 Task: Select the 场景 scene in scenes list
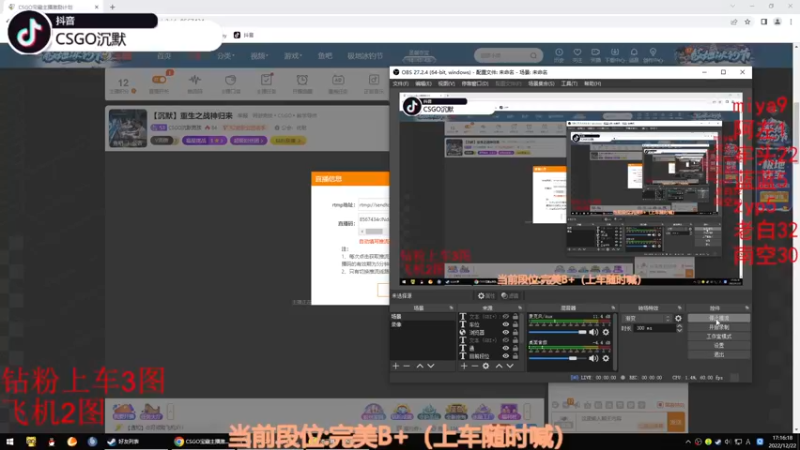tap(422, 317)
